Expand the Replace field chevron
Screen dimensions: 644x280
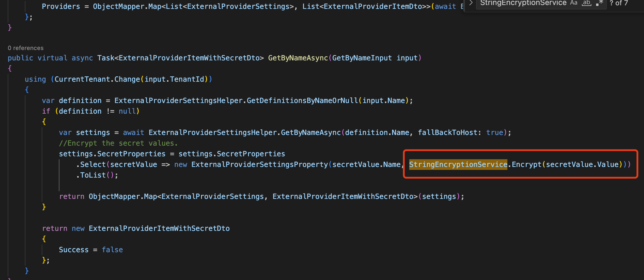(x=471, y=3)
